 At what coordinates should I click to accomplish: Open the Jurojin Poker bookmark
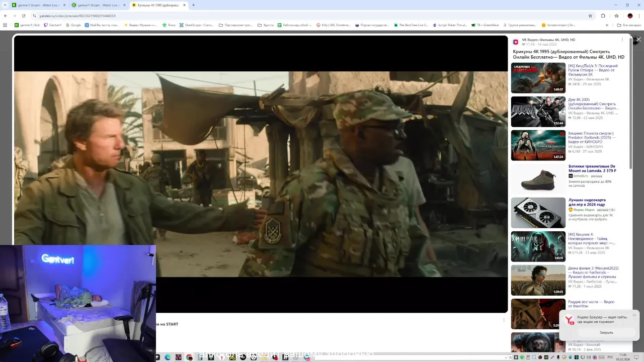pos(450,25)
